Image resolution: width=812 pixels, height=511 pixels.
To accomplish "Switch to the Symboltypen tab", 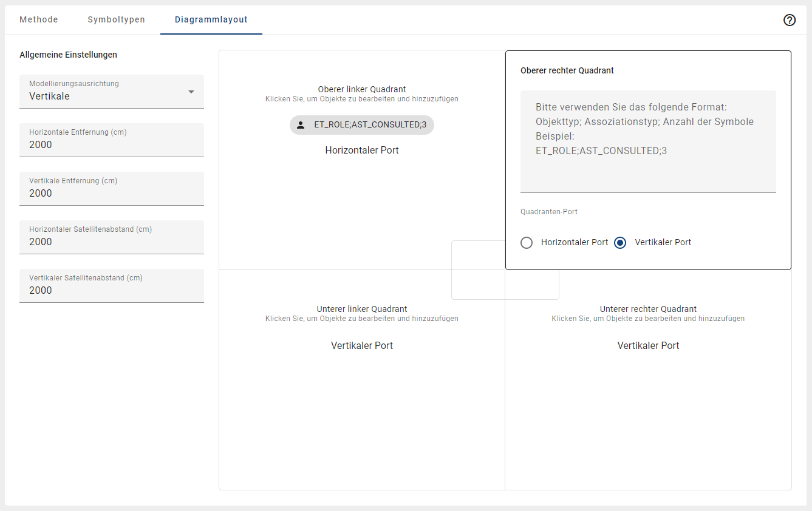I will click(x=116, y=19).
